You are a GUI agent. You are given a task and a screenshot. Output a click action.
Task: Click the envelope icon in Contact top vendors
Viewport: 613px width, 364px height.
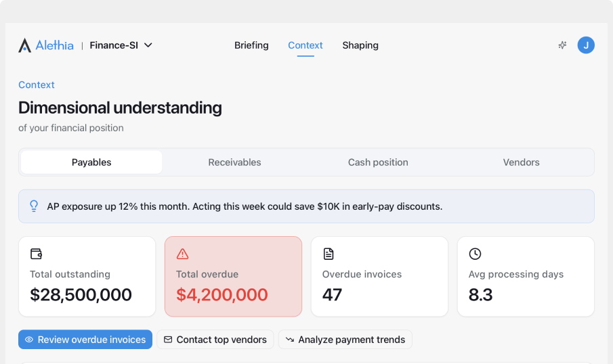(x=168, y=340)
